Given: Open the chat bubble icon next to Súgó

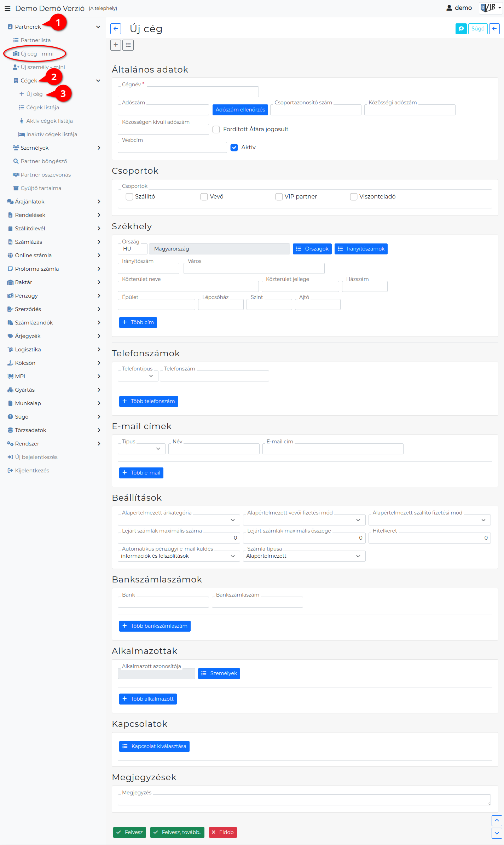Looking at the screenshot, I should [x=461, y=29].
